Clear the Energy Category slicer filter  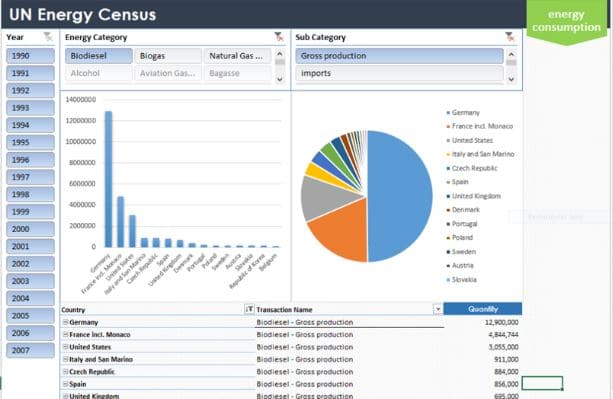tap(279, 37)
